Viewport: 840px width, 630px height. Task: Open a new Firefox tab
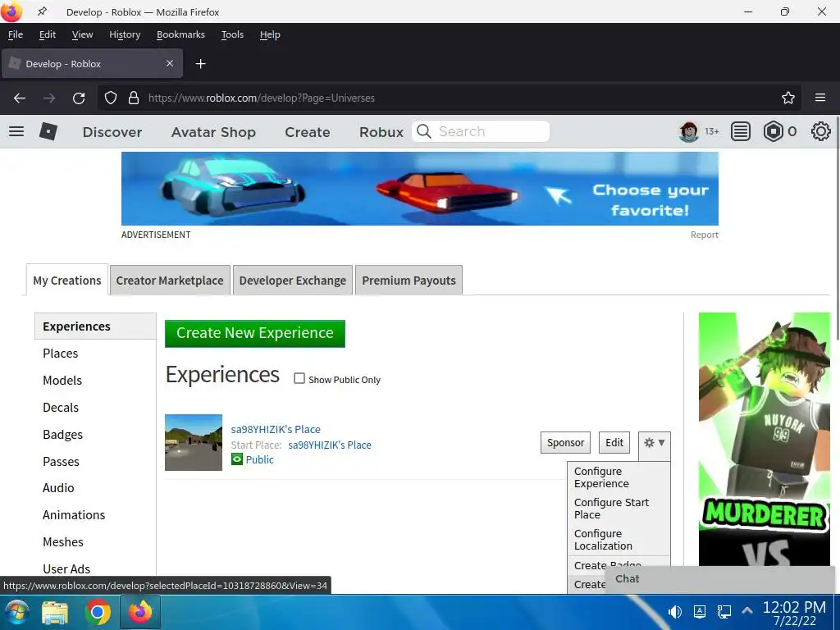[200, 64]
